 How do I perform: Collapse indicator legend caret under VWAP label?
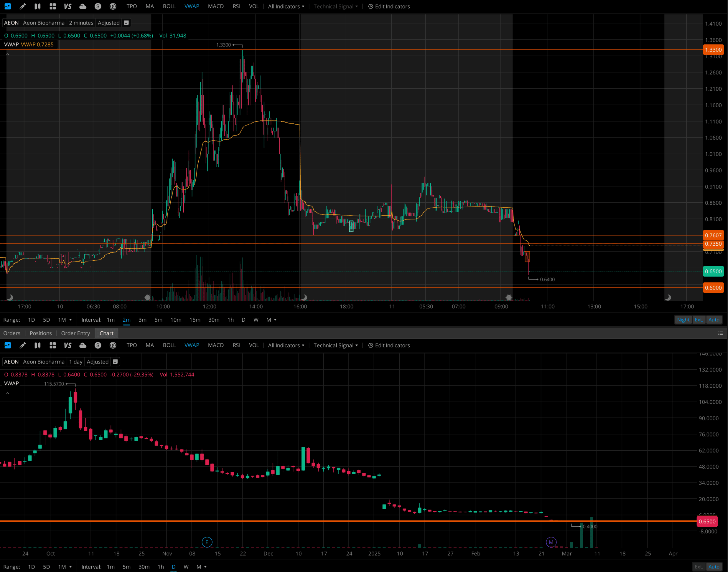(8, 54)
